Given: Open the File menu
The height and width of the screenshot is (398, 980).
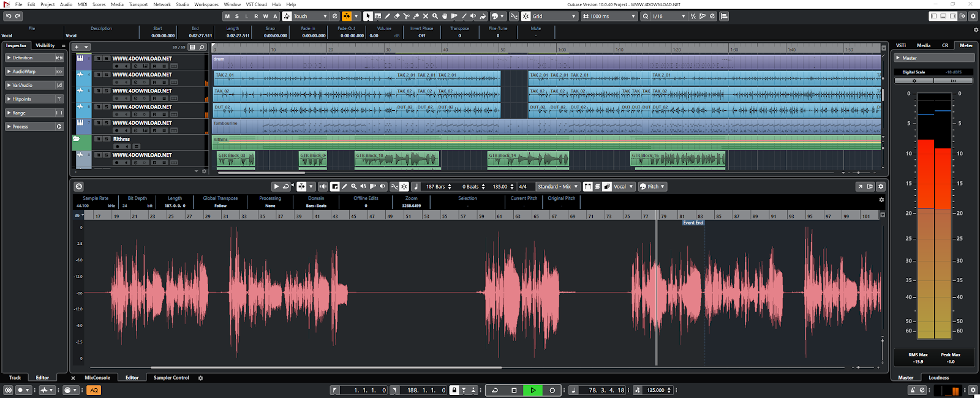Looking at the screenshot, I should (19, 4).
